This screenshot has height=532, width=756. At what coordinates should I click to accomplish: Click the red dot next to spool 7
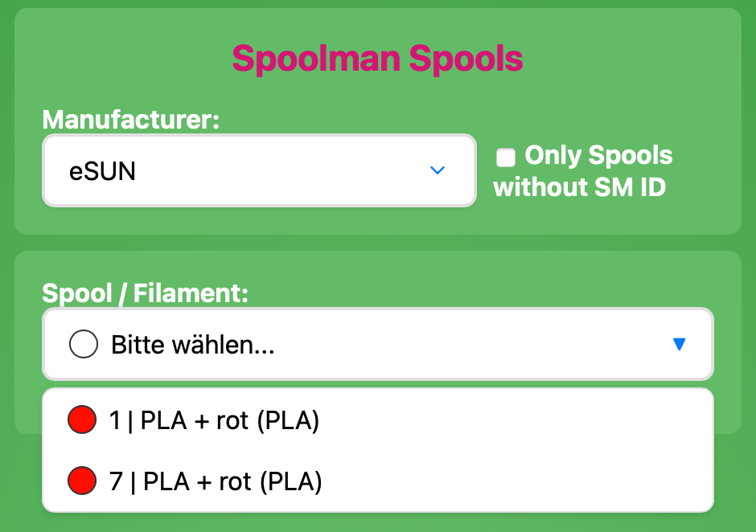point(83,481)
